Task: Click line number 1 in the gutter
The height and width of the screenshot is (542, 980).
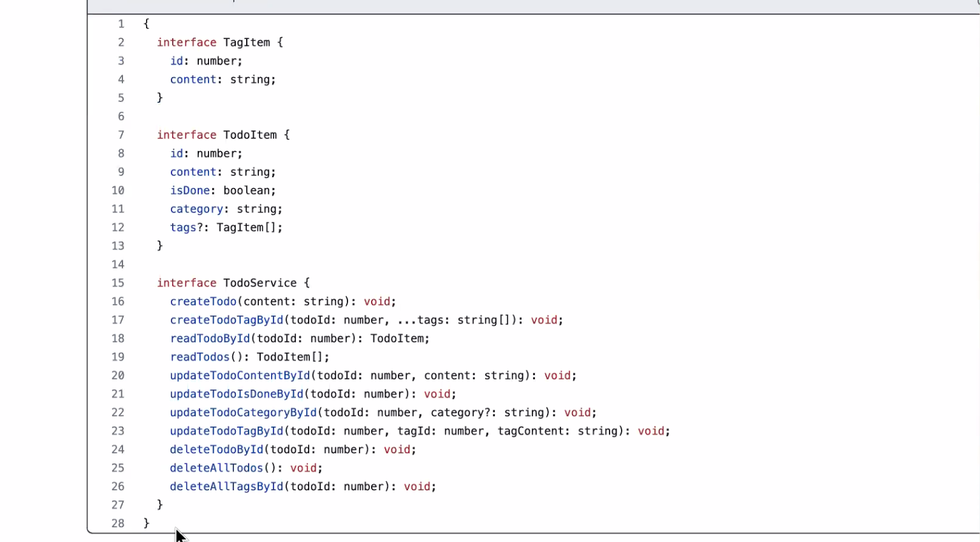Action: [x=121, y=24]
